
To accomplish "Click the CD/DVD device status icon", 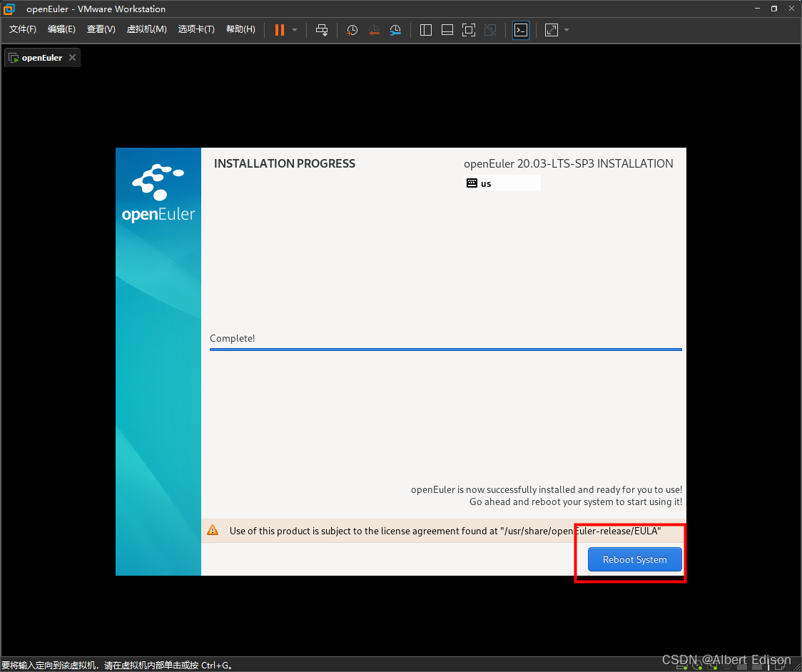I will click(696, 667).
